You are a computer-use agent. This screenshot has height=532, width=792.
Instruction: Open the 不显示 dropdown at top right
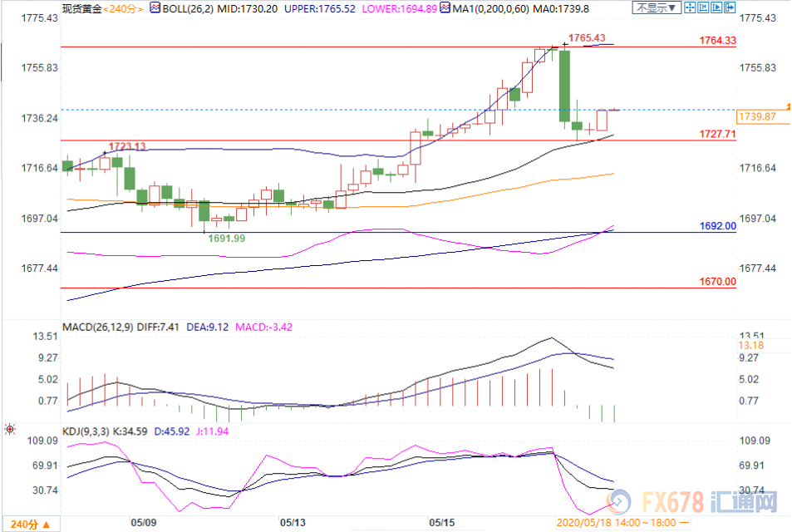[x=657, y=7]
